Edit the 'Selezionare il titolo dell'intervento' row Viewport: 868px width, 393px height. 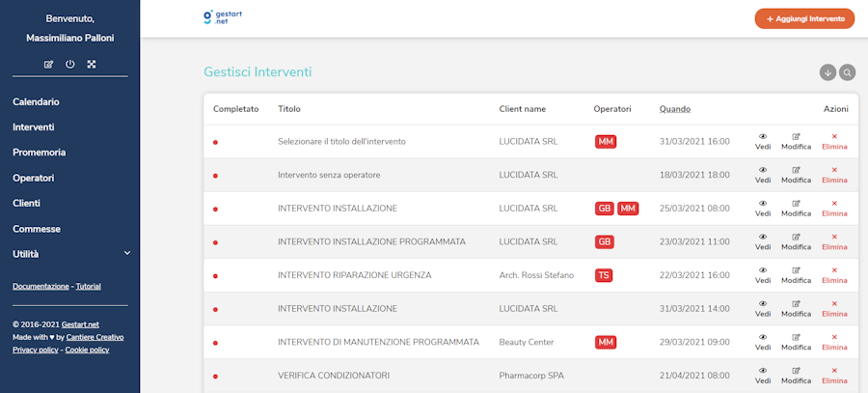796,141
